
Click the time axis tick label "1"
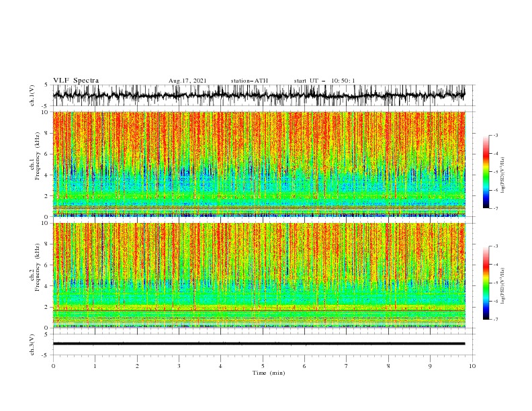pos(95,366)
